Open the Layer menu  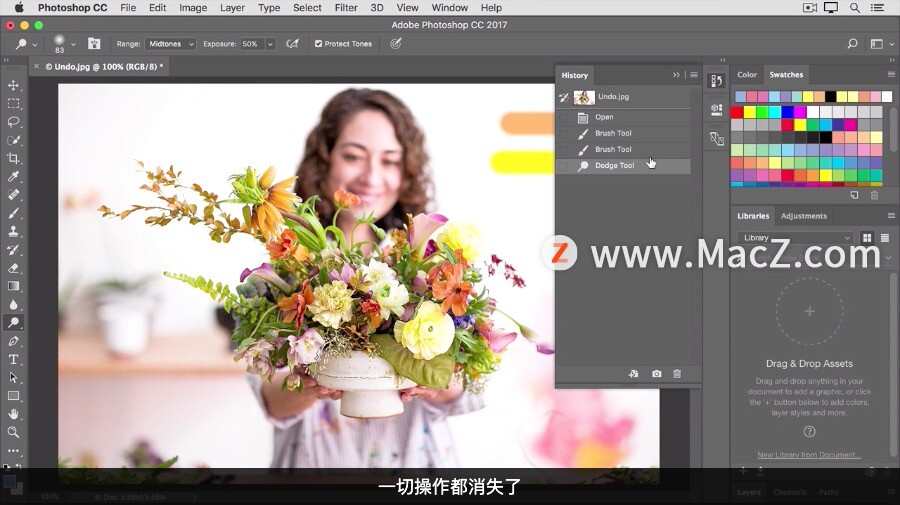(232, 8)
